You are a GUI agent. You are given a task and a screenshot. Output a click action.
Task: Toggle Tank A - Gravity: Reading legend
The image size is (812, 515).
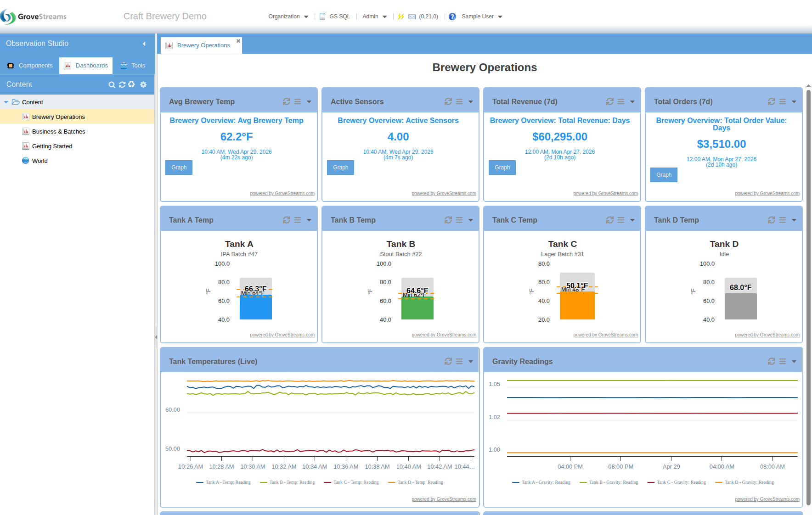[541, 482]
